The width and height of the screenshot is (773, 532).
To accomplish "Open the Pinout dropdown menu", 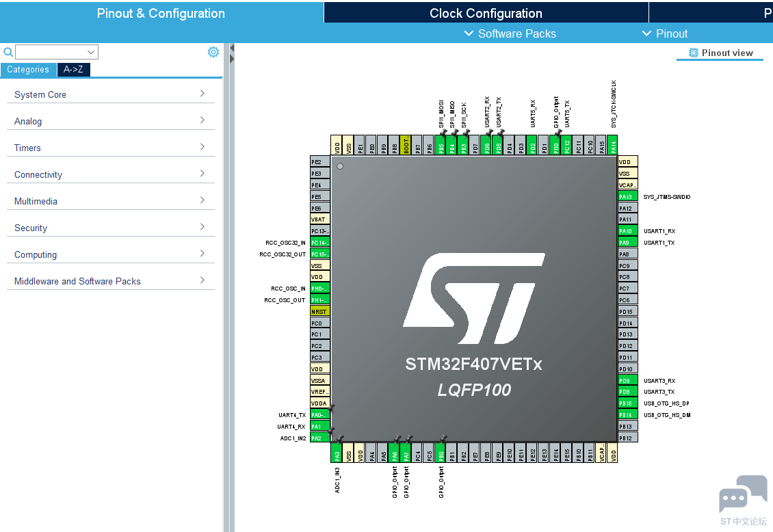I will [664, 34].
